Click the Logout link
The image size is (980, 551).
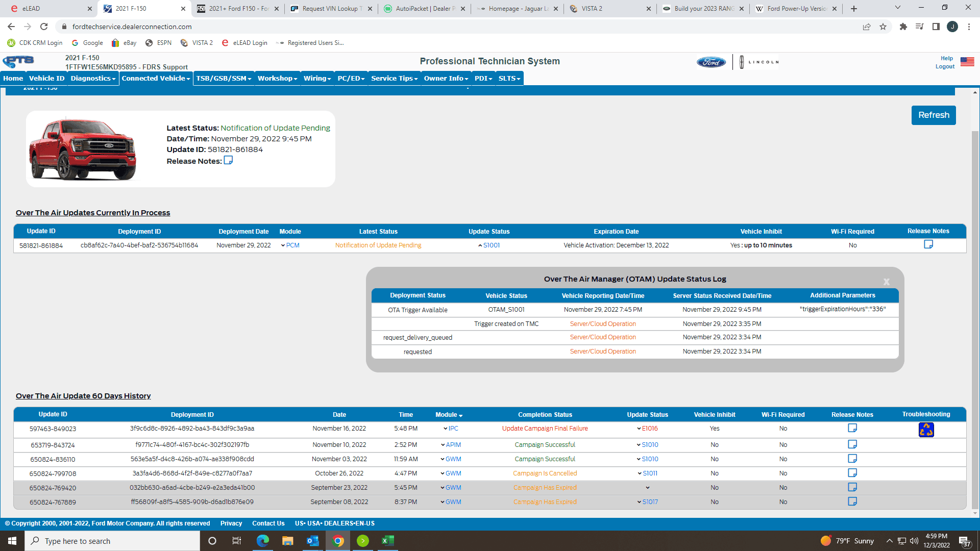[944, 66]
